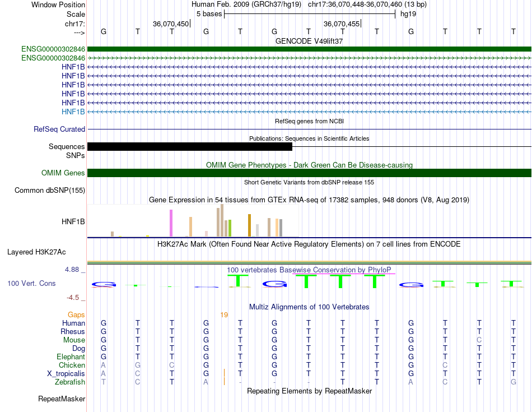Screen dimensions: 532x412
Task: Open the RefSeq Curated track label
Action: 59,129
